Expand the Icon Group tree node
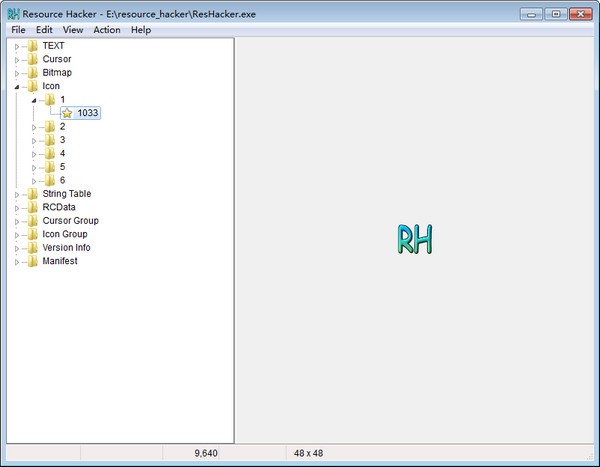 (17, 234)
